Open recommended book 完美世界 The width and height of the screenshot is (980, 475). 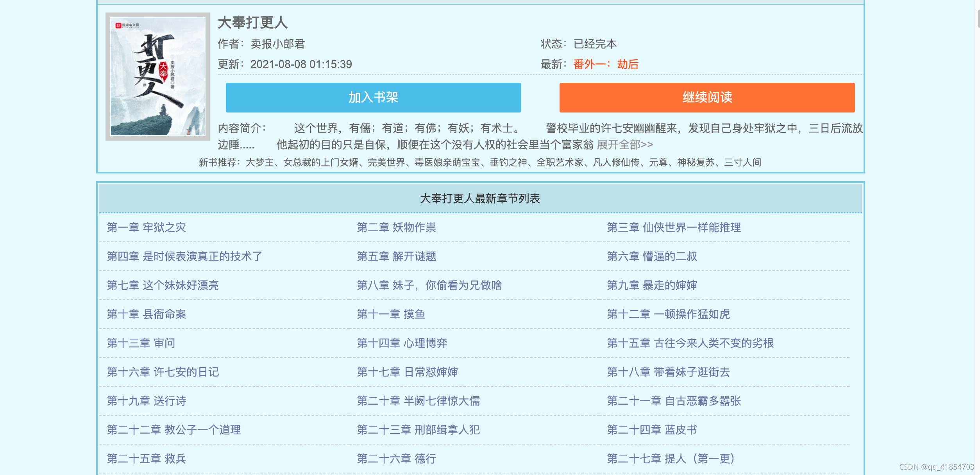(x=386, y=162)
